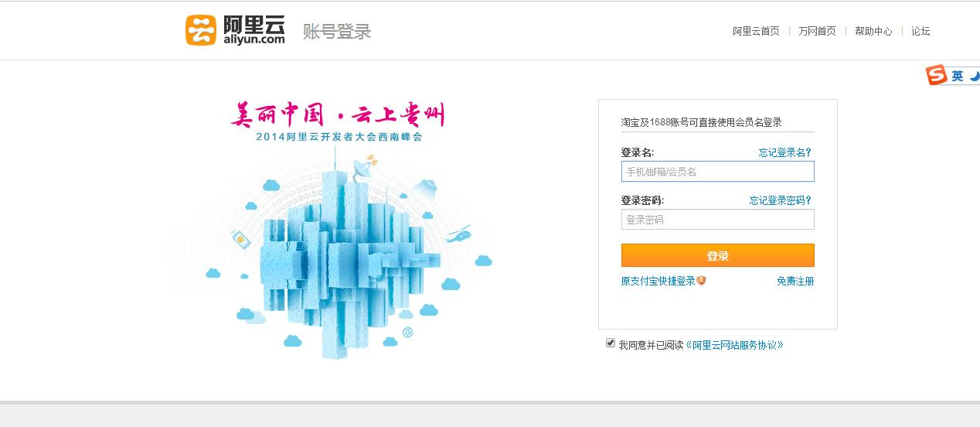This screenshot has width=980, height=427.
Task: Click the Sogou moon mode icon
Action: pyautogui.click(x=975, y=76)
